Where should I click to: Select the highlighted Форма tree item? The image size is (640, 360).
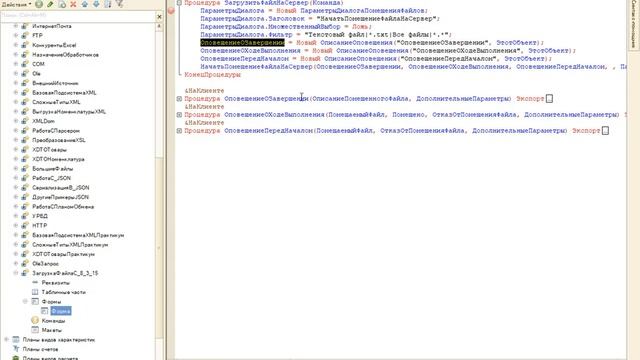61,311
